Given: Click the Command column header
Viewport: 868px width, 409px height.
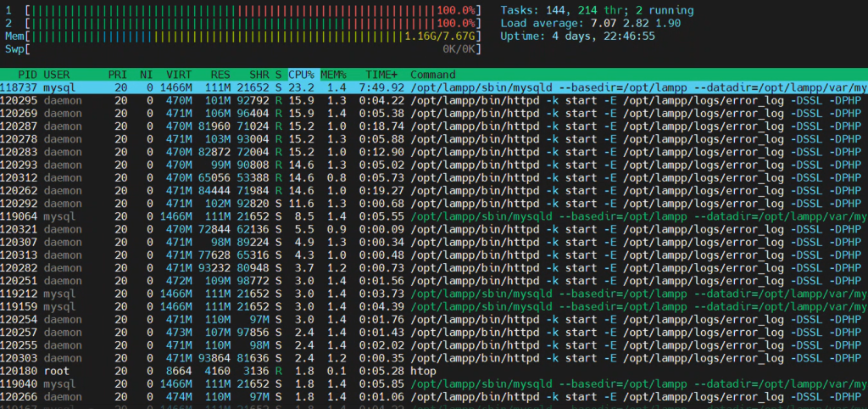Looking at the screenshot, I should click(433, 75).
